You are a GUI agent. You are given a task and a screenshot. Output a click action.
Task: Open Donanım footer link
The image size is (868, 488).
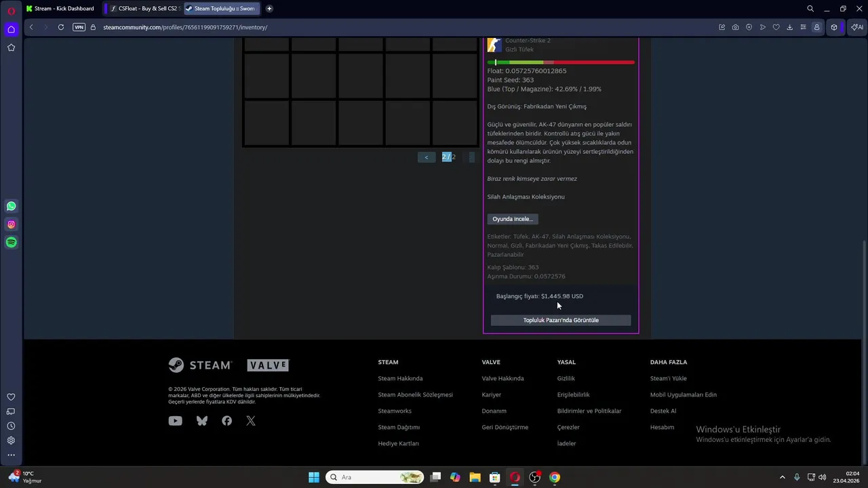coord(494,411)
